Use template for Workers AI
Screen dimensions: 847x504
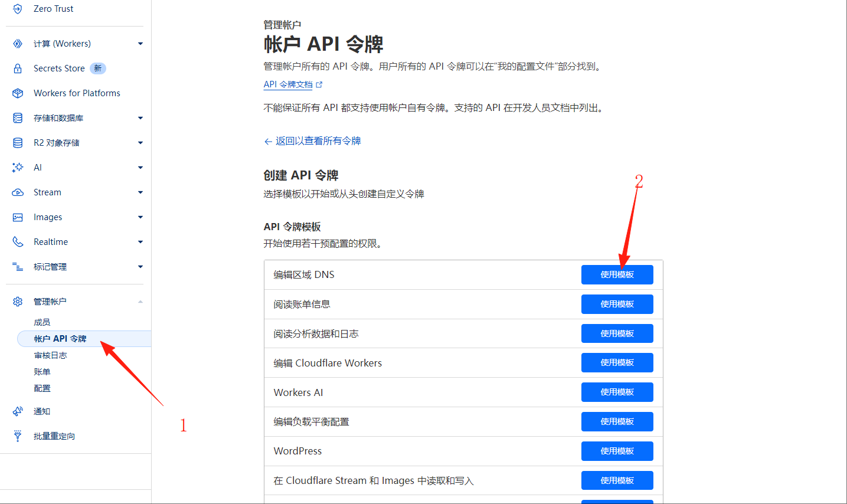point(617,392)
